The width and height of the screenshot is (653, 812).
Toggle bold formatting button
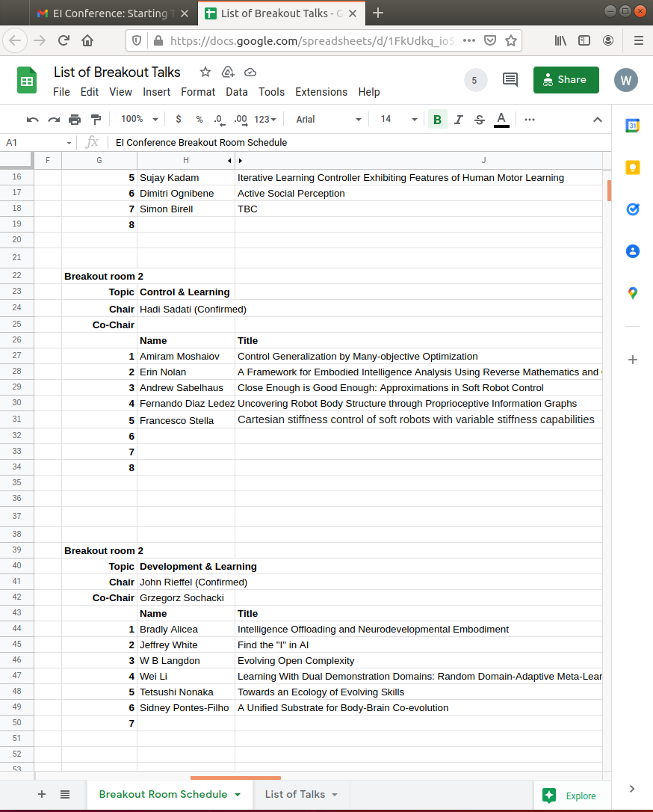437,120
